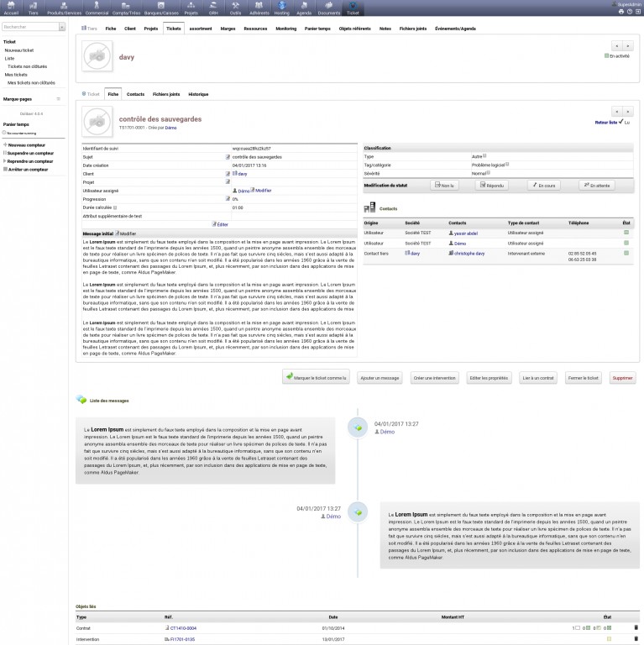The image size is (644, 645).
Task: Open the GRH module
Action: click(x=213, y=8)
